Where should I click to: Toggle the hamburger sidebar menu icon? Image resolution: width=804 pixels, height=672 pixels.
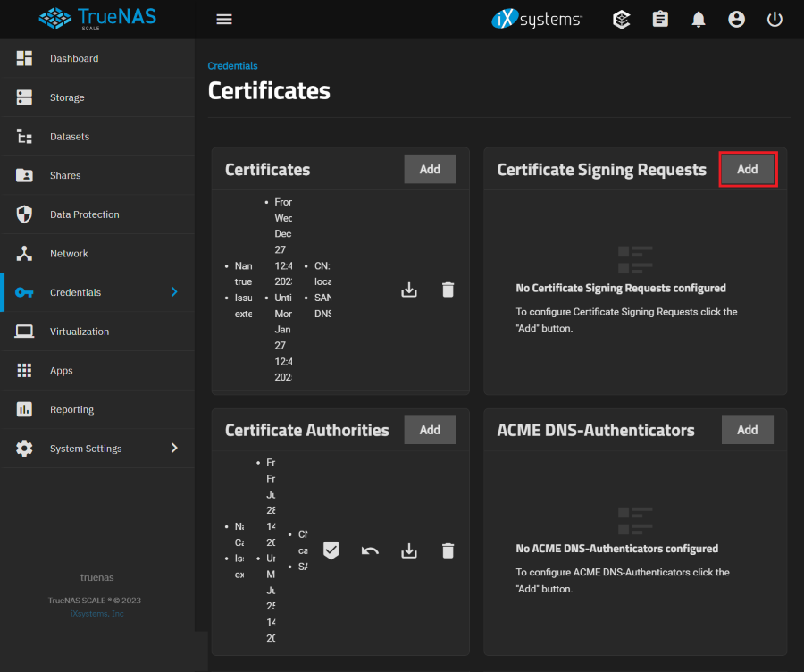(x=224, y=20)
